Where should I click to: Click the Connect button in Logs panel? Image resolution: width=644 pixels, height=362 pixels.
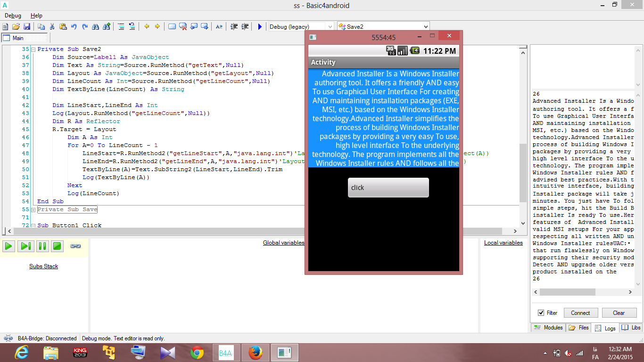(580, 313)
